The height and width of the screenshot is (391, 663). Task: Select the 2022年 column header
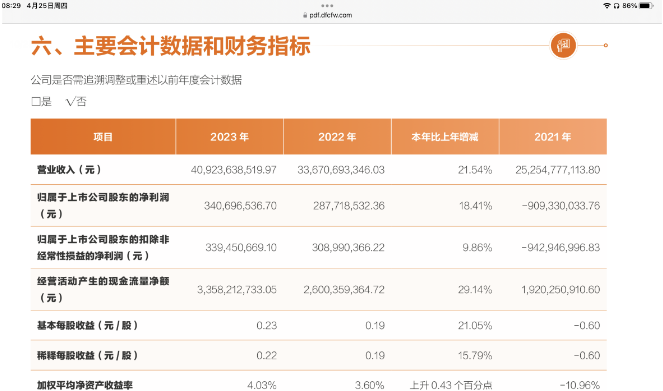337,137
